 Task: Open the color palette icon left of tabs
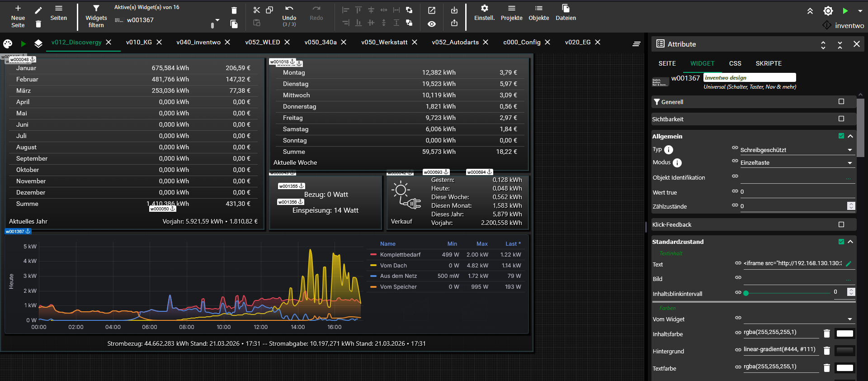[8, 43]
